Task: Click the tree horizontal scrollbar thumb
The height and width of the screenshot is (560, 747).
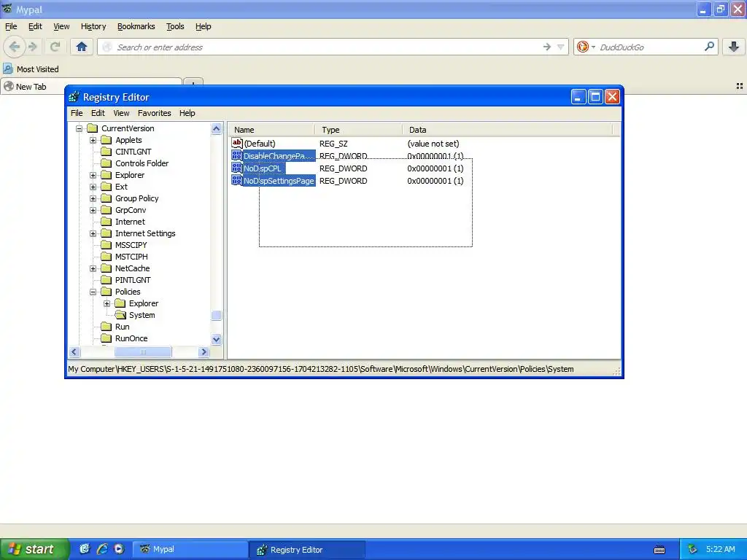Action: tap(143, 352)
